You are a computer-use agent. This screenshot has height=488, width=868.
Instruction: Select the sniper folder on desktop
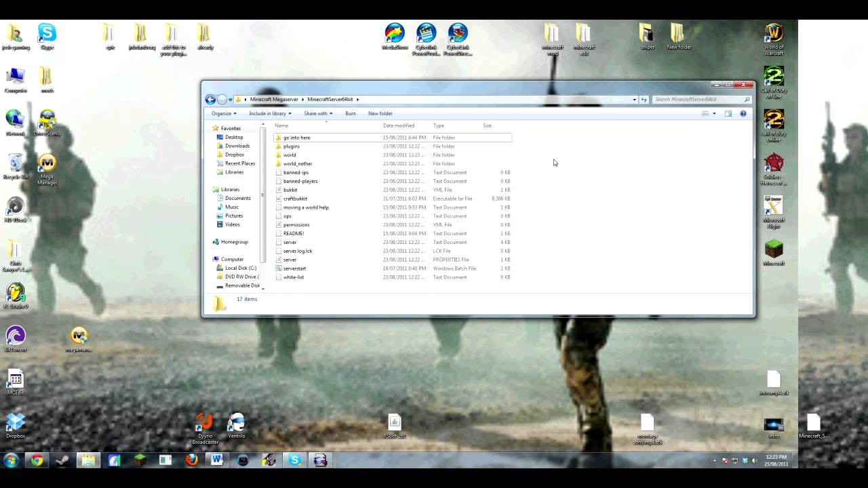pyautogui.click(x=648, y=37)
